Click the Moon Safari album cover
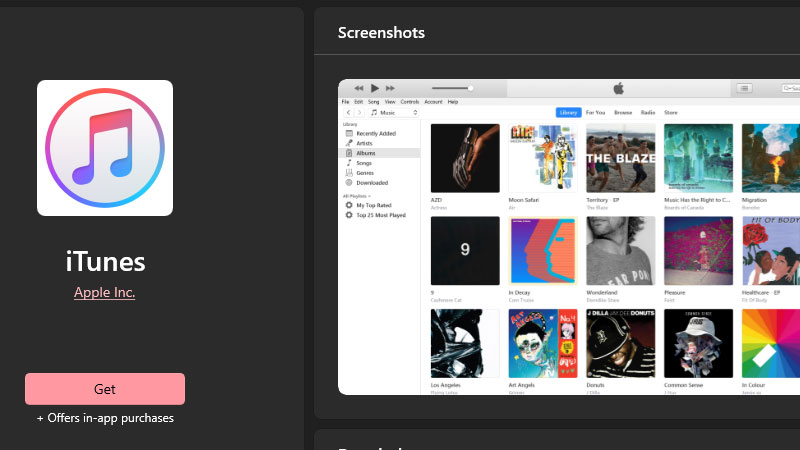800x450 pixels. tap(543, 158)
